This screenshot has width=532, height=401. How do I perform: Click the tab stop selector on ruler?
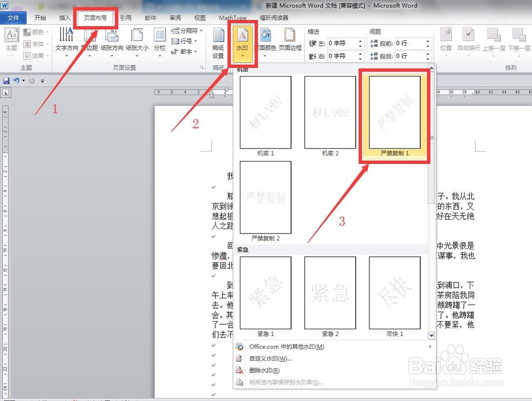[x=6, y=93]
